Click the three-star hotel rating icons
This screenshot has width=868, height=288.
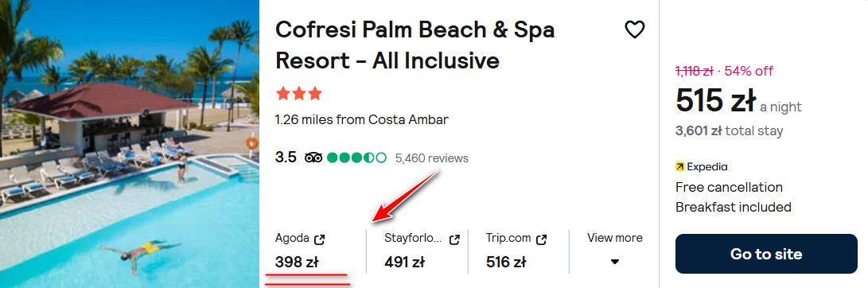click(x=299, y=94)
